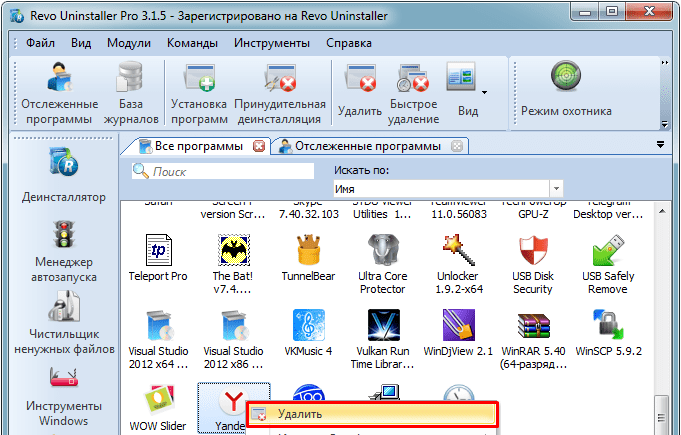Choose Быстрое удаление in the toolbar

[x=413, y=94]
